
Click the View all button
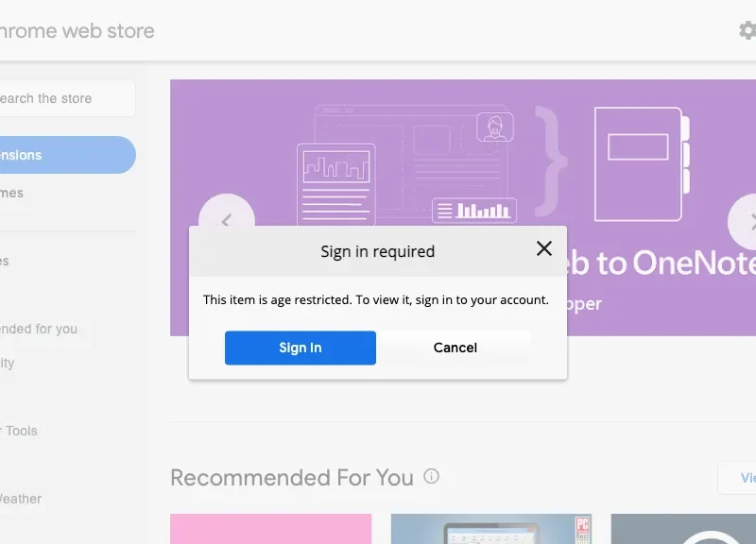coord(737,478)
